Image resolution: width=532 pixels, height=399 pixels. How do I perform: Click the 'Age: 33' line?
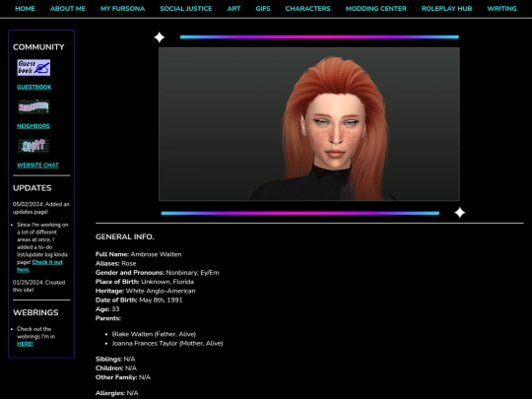click(107, 309)
